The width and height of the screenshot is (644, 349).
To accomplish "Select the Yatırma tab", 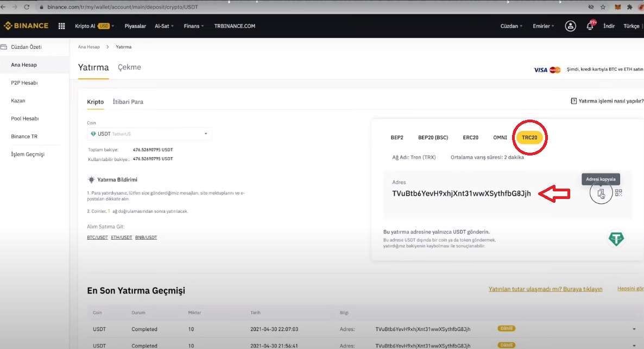I will tap(93, 67).
